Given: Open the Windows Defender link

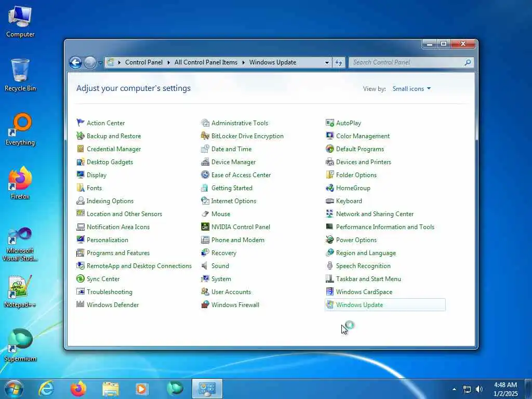Looking at the screenshot, I should pos(113,304).
